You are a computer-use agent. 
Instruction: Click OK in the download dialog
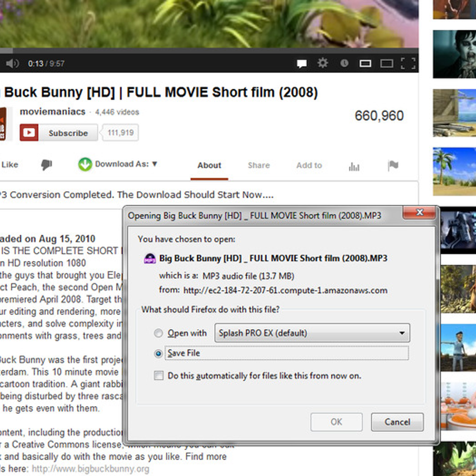(336, 422)
